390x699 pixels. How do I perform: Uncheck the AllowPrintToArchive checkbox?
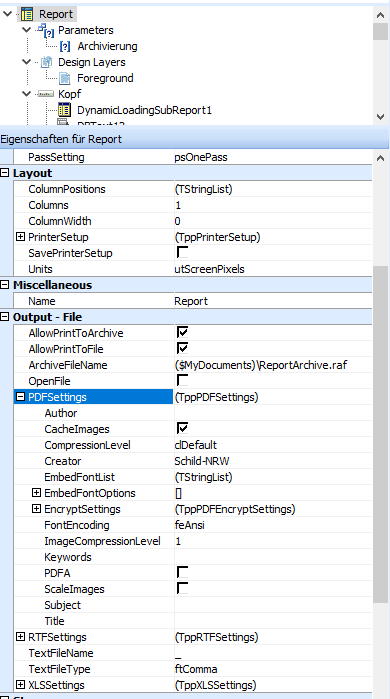coord(182,333)
